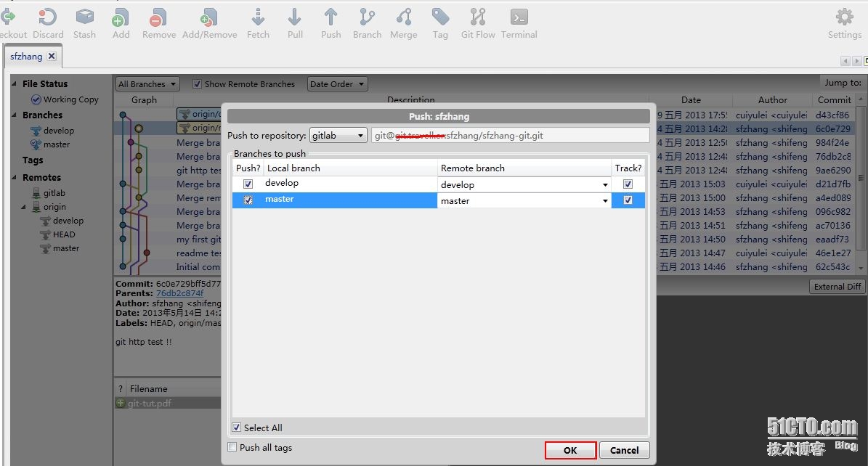Viewport: 868px width, 466px height.
Task: Select the master local branch in the sidebar
Action: tap(50, 144)
